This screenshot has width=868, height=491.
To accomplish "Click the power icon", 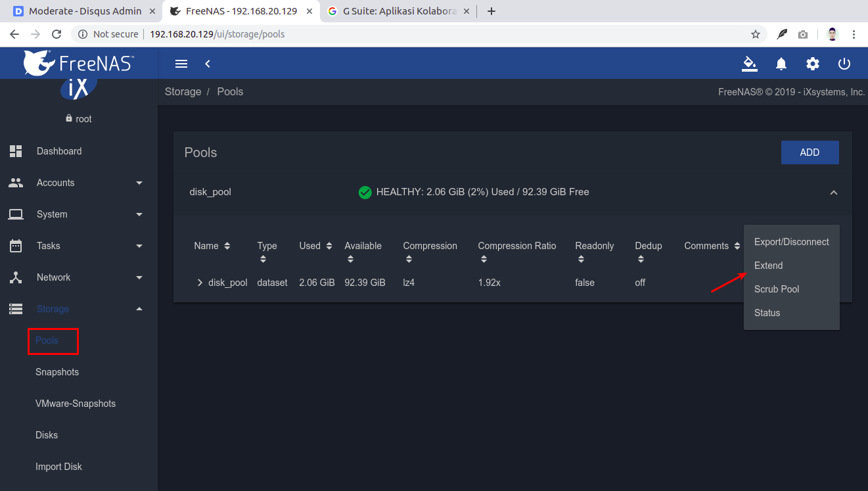I will [x=844, y=64].
